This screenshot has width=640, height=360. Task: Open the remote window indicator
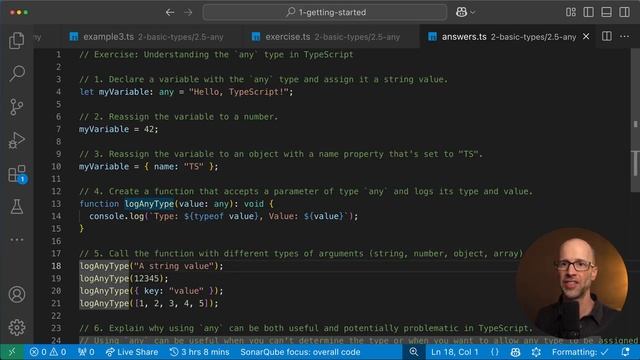[12, 352]
